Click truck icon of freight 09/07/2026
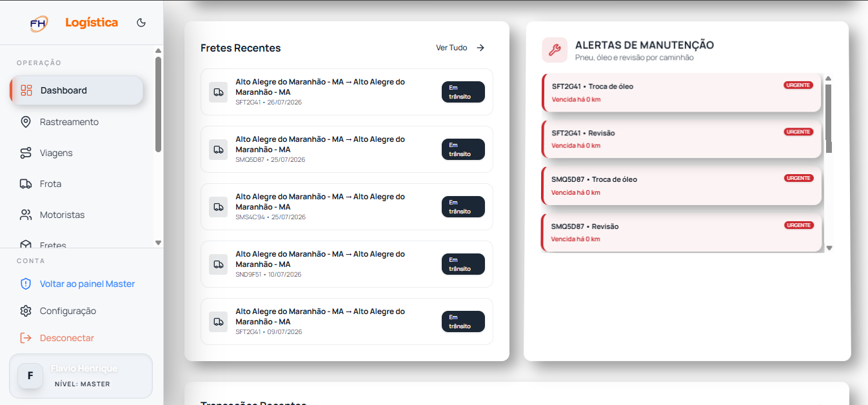Viewport: 868px width, 405px height. click(219, 322)
